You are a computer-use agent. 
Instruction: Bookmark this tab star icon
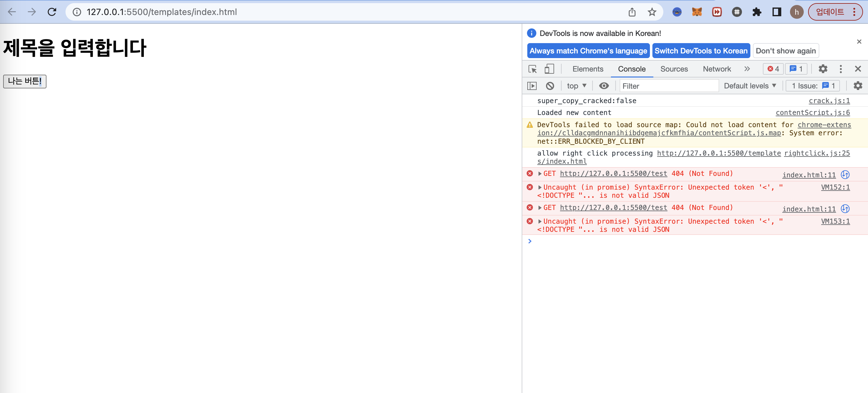(652, 12)
